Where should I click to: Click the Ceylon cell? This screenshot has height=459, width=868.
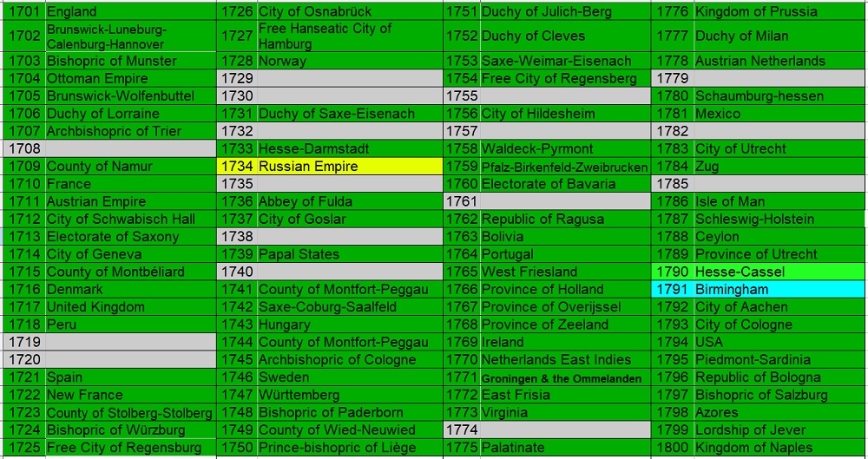pyautogui.click(x=779, y=236)
